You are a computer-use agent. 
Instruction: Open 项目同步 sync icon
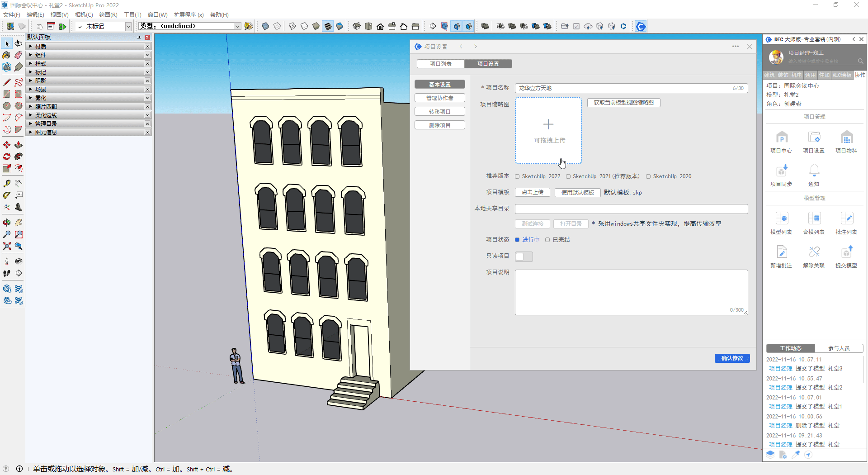[781, 171]
